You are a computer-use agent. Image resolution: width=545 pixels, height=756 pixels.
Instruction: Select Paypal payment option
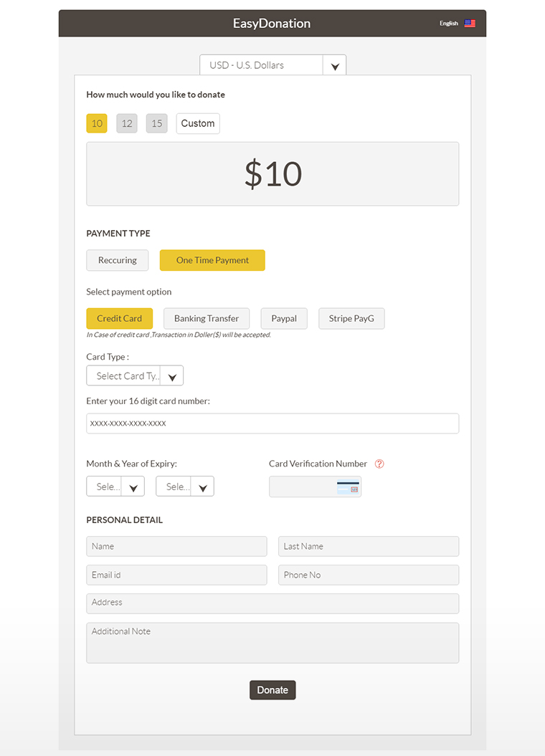point(284,319)
